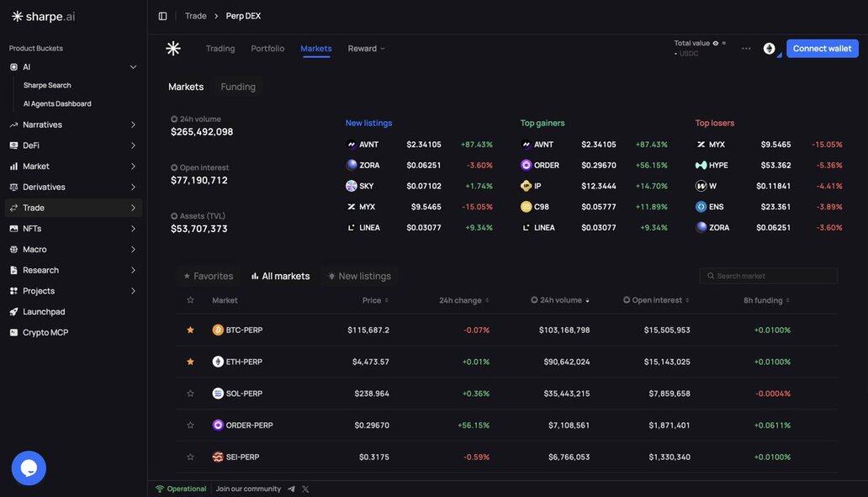Click ORDER icon in Top gainers

pyautogui.click(x=526, y=165)
